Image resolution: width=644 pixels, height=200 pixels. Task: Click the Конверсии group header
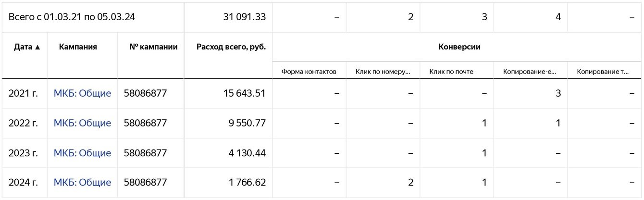[x=459, y=47]
